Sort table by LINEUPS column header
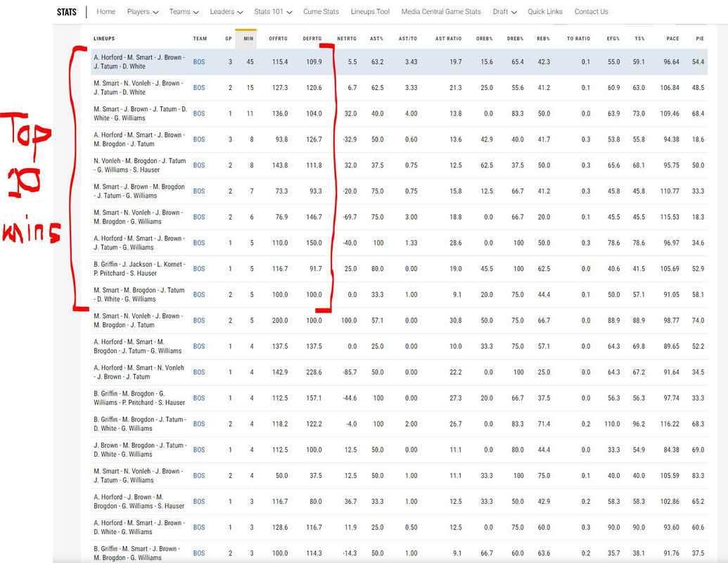This screenshot has width=728, height=563. pos(104,39)
